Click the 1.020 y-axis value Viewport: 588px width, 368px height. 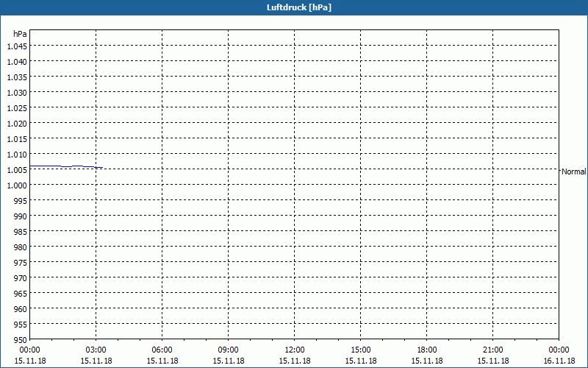(17, 124)
